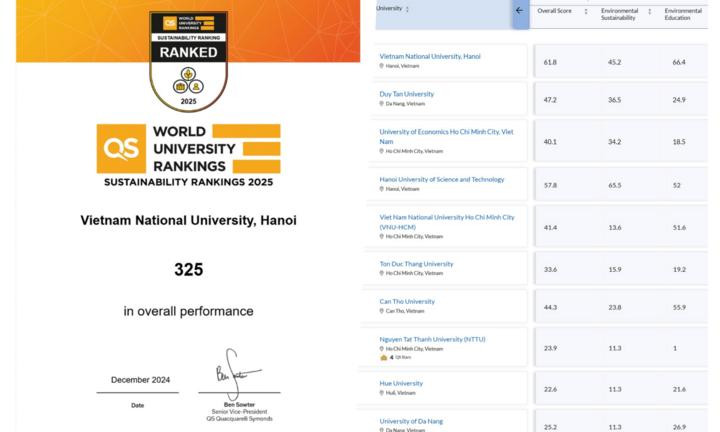The height and width of the screenshot is (432, 720).
Task: Click the location pin under Can Tho University
Action: (381, 311)
